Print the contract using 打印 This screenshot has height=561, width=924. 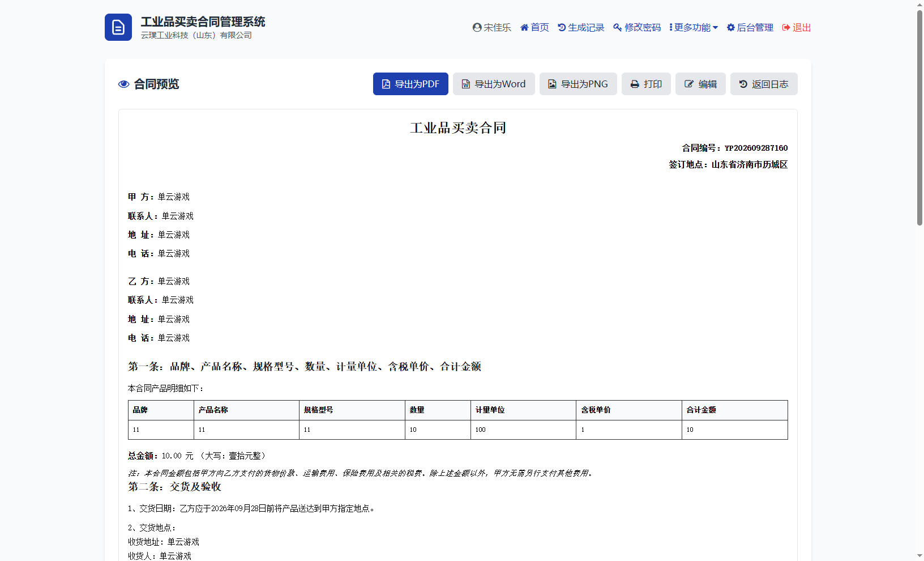click(646, 84)
